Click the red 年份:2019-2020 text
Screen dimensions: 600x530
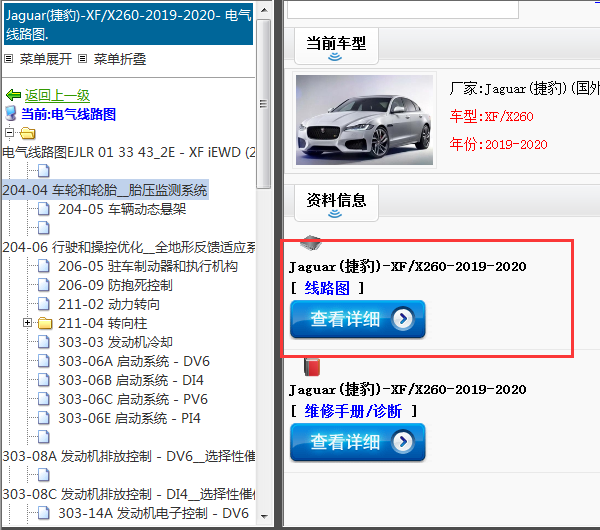click(498, 144)
